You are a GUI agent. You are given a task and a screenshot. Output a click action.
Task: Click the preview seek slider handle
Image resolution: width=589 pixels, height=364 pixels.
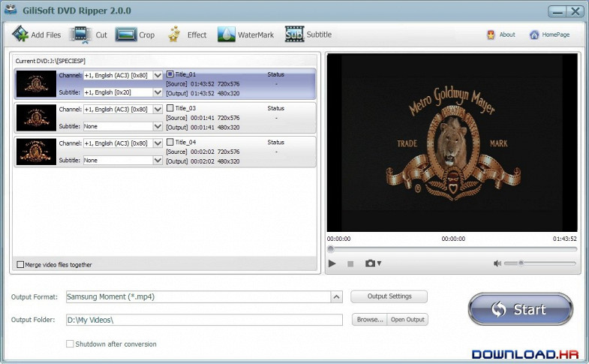pyautogui.click(x=331, y=249)
